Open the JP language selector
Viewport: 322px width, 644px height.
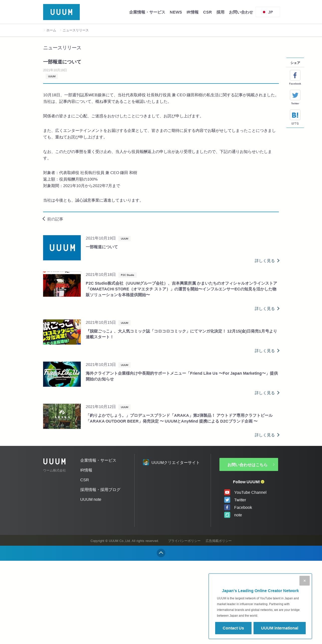(x=268, y=12)
